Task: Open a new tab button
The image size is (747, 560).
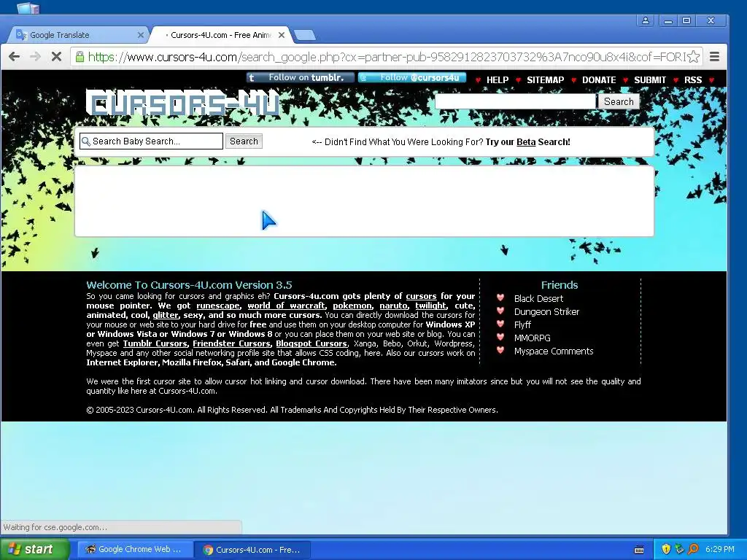Action: click(x=305, y=35)
